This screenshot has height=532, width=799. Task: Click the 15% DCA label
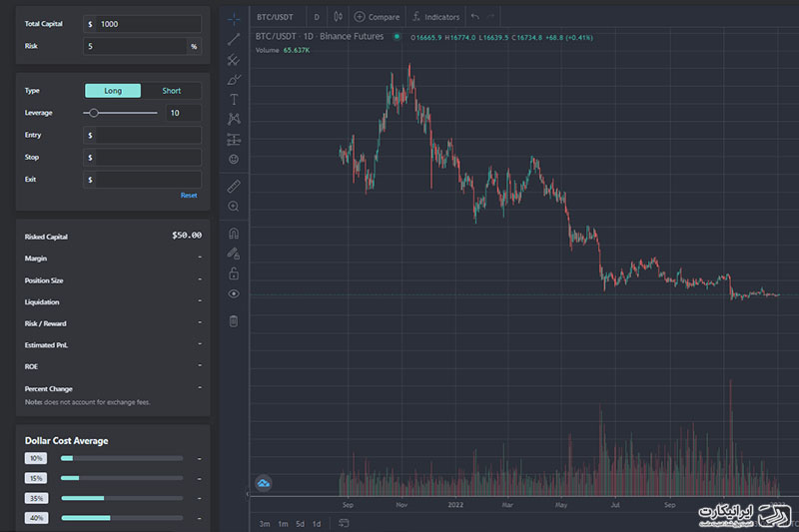point(36,478)
